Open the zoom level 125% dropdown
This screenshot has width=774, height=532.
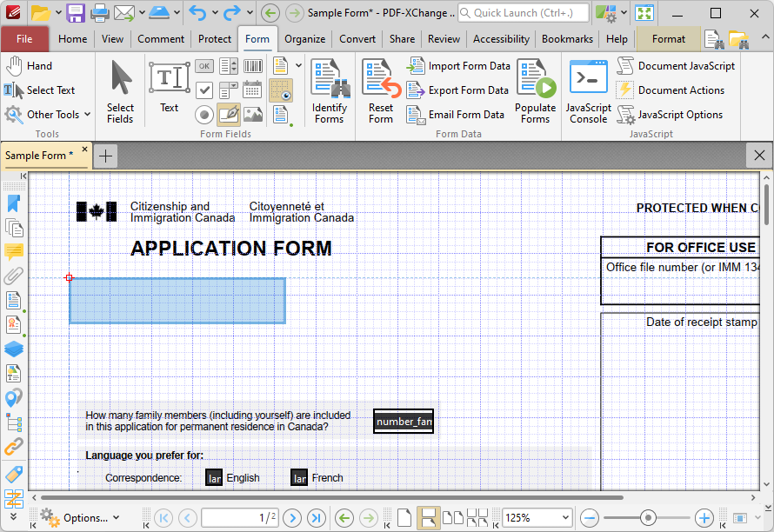(566, 517)
